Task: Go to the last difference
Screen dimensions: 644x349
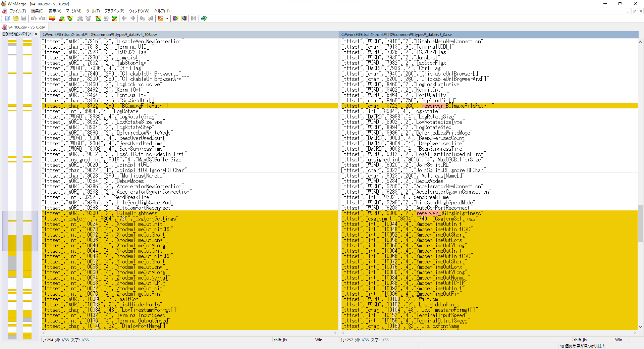Action: 114,18
